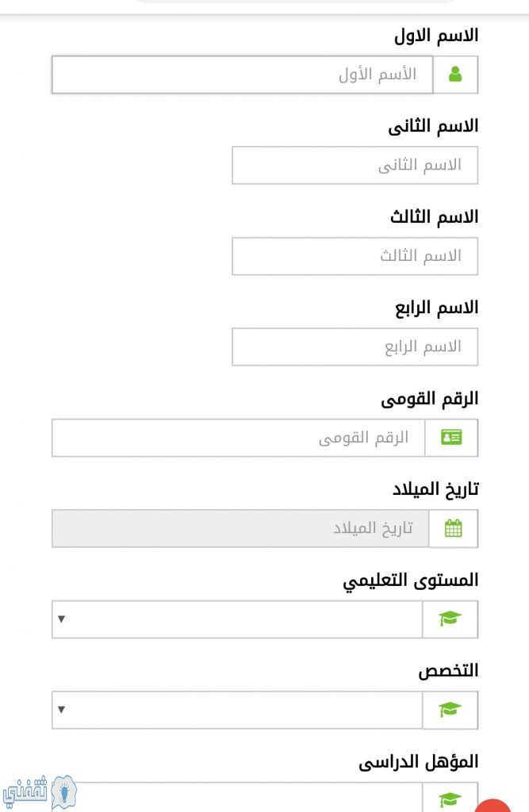Screen dimensions: 529x812
Task: Click the person icon beside الاسم الاول field
Action: 455,75
